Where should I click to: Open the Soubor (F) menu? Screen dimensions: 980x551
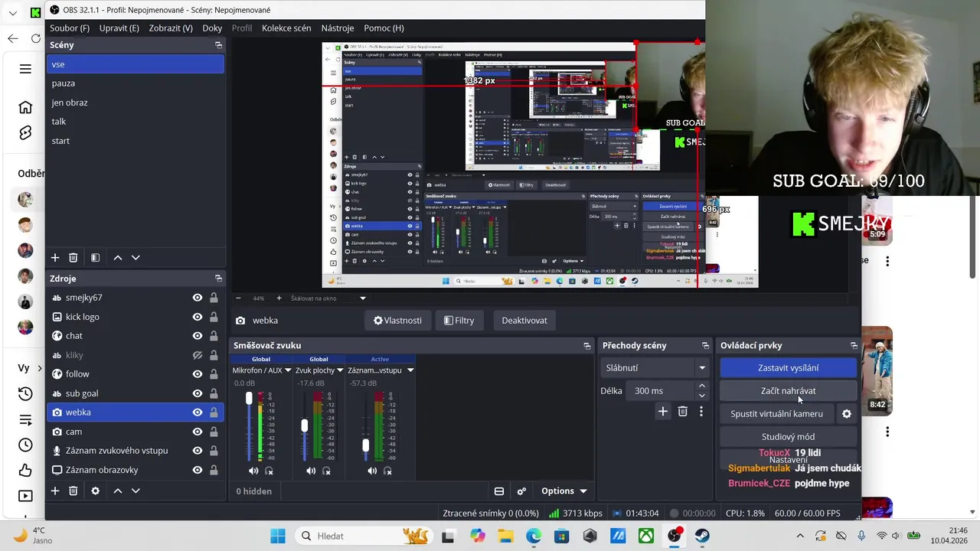tap(70, 28)
